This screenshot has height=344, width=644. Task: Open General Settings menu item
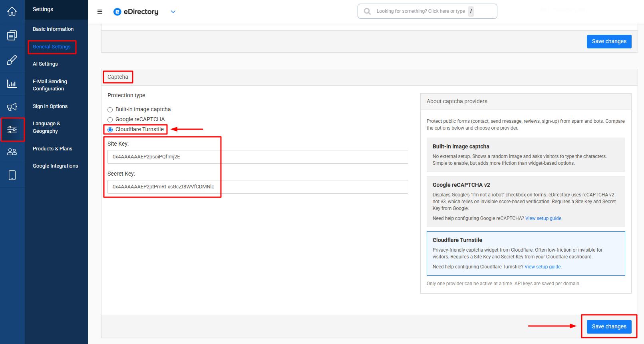pyautogui.click(x=52, y=47)
